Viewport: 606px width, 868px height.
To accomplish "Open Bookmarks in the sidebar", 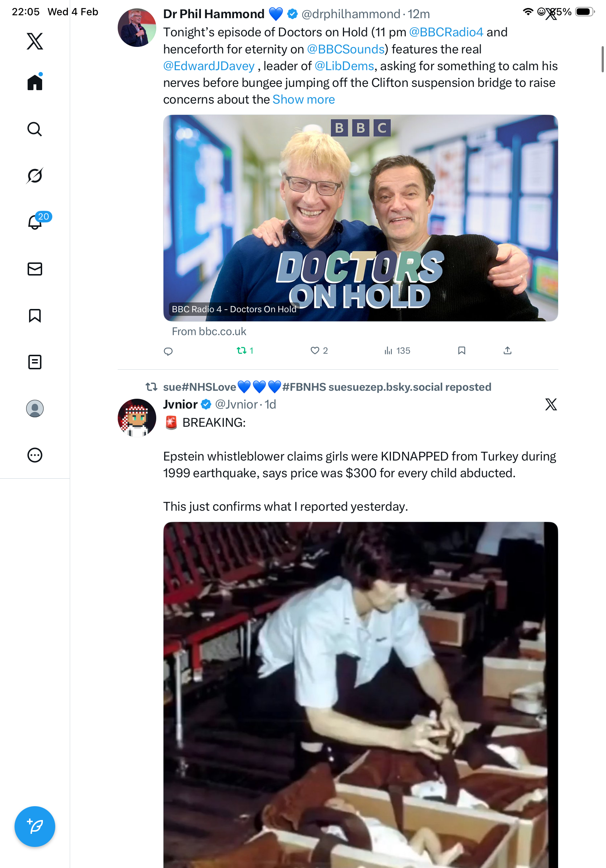I will [35, 315].
